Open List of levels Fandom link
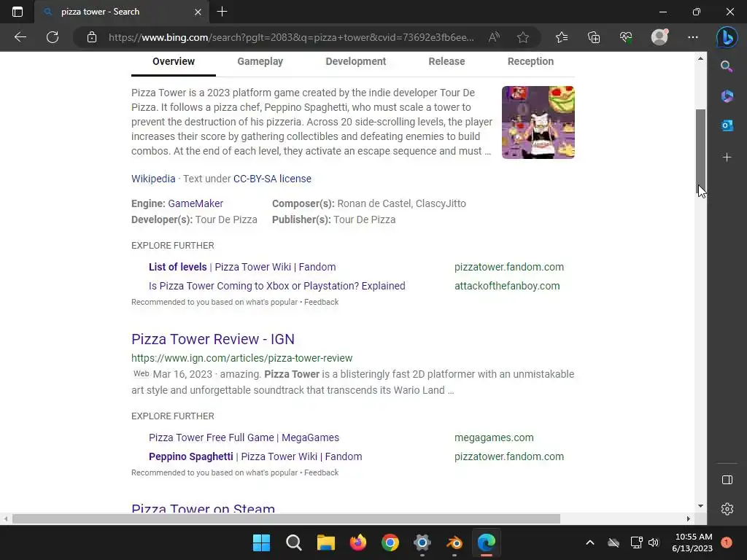 242,267
